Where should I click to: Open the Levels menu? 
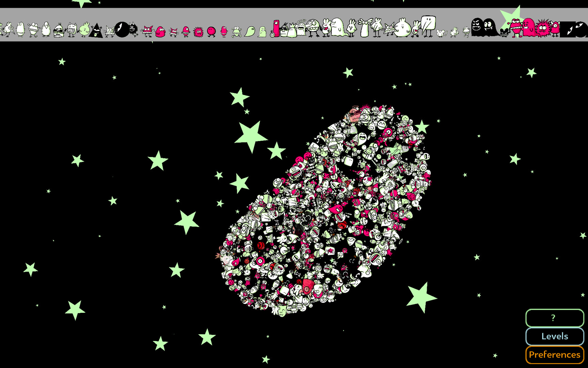(x=554, y=336)
